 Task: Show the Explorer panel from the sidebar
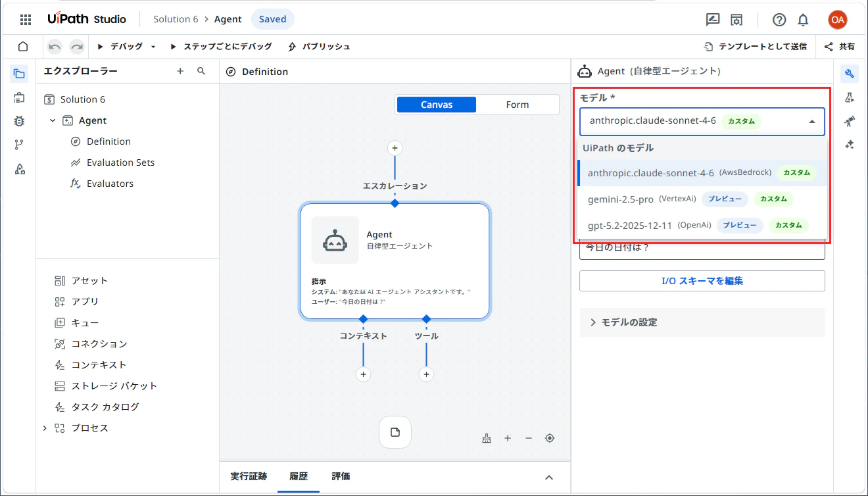(x=19, y=74)
